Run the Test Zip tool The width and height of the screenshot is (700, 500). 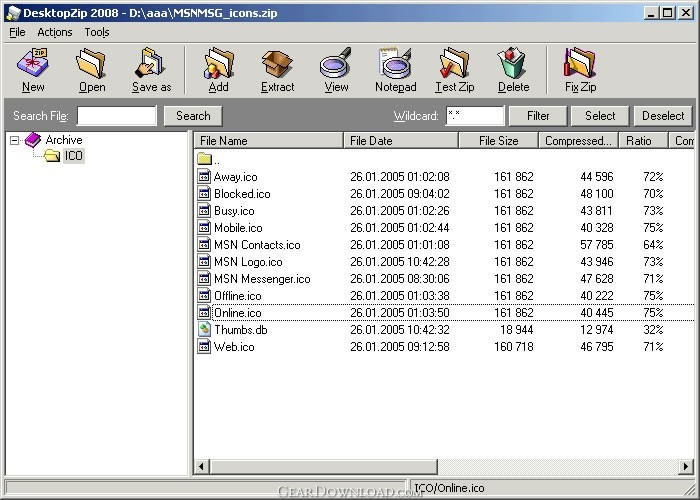pos(454,64)
